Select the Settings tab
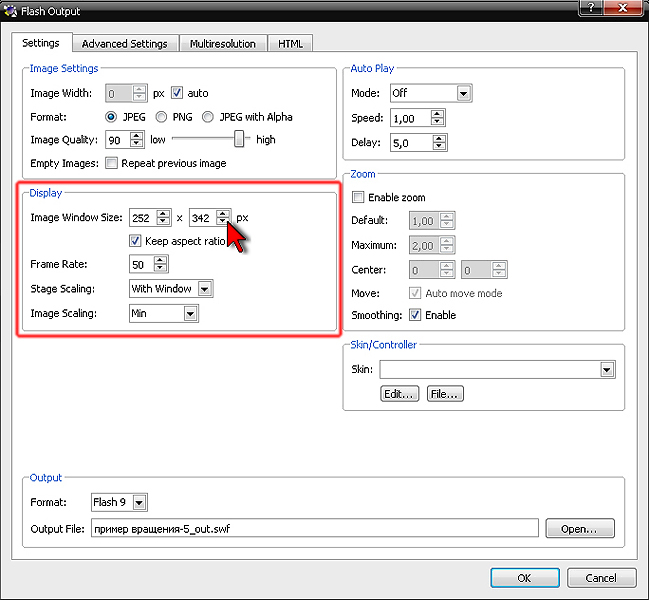Screen dimensions: 649x600 41,43
